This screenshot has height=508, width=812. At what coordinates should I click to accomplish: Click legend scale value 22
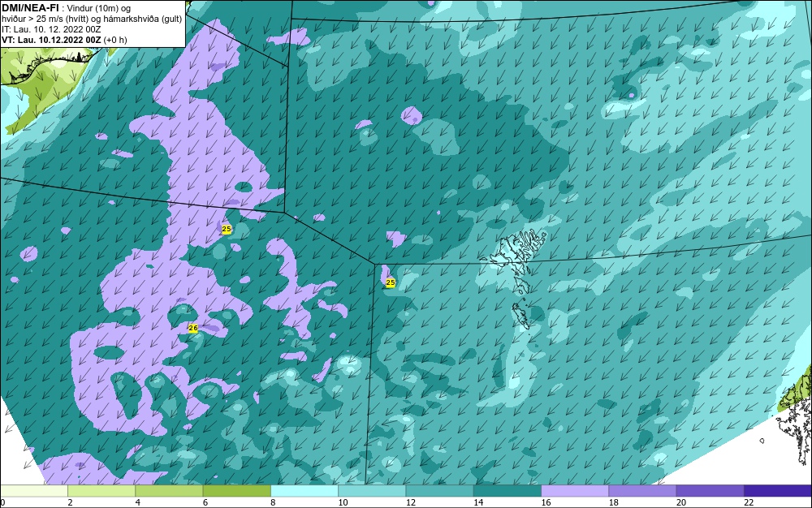click(749, 502)
